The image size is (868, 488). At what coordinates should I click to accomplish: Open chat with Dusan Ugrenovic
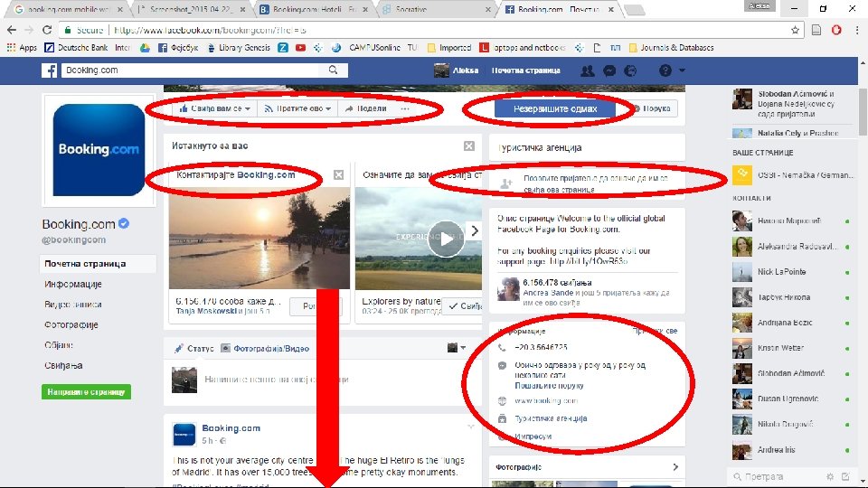793,399
